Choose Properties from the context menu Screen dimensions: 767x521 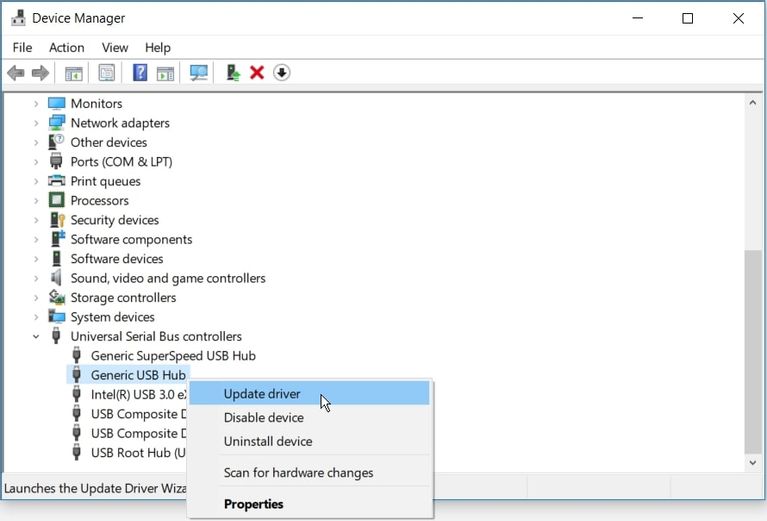[x=309, y=504]
